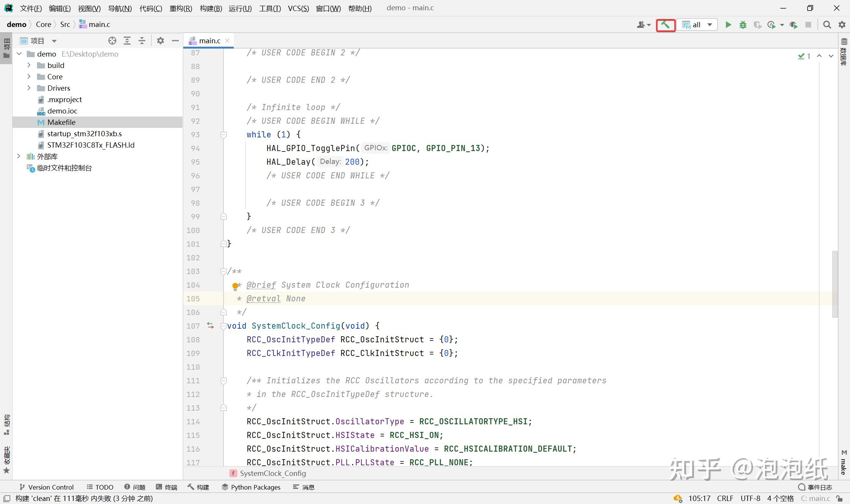The height and width of the screenshot is (504, 850).
Task: Expand the Core folder
Action: click(x=29, y=77)
